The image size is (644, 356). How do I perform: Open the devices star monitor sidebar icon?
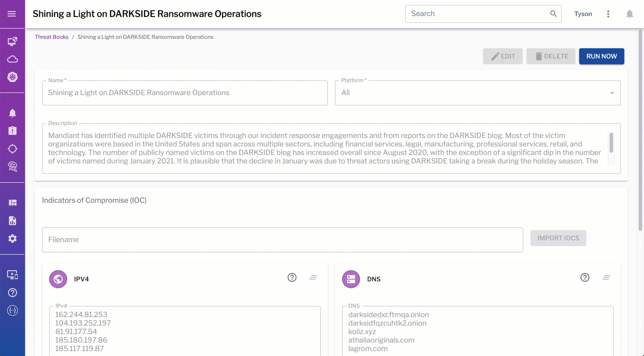(13, 275)
